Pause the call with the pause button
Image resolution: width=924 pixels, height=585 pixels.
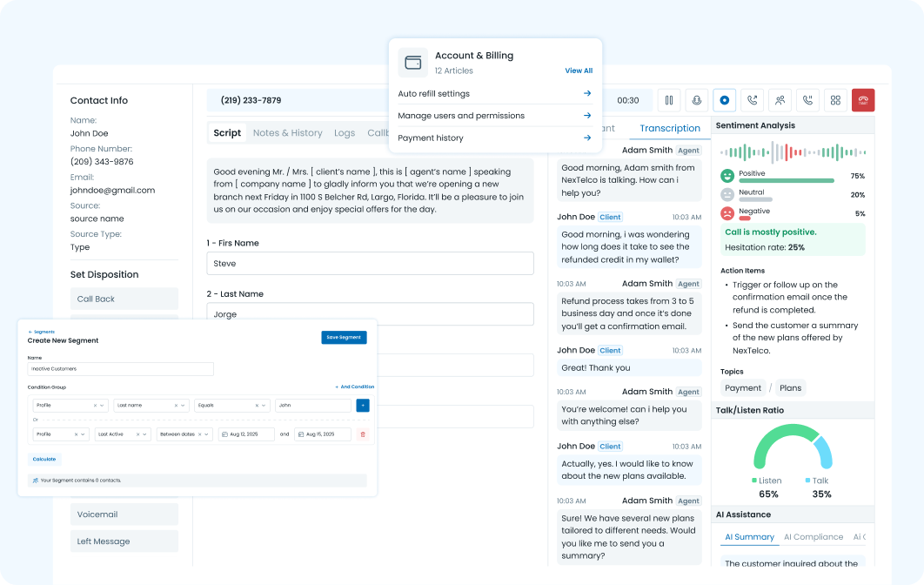click(669, 100)
